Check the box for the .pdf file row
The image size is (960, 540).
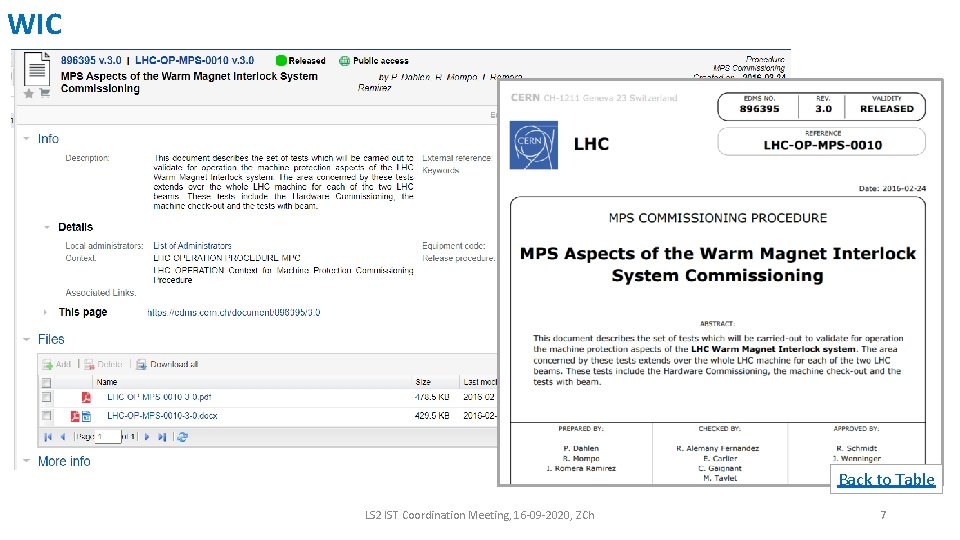coord(47,397)
